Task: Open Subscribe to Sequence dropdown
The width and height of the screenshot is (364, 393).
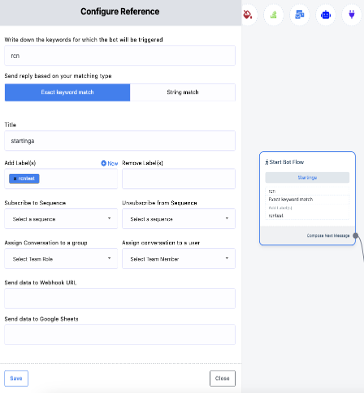Action: (x=61, y=219)
